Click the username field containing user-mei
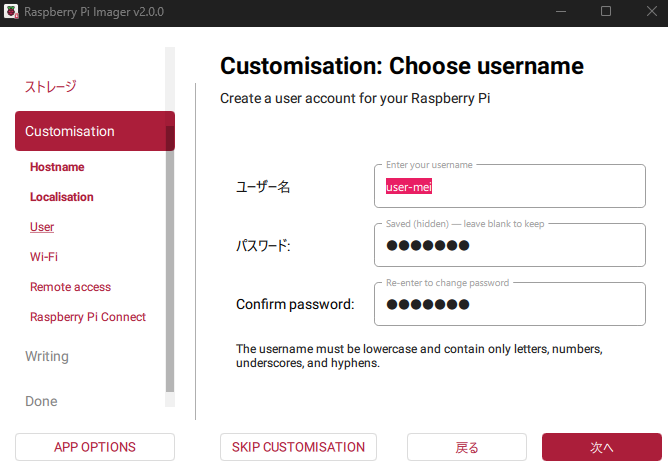This screenshot has width=668, height=470. click(x=509, y=187)
